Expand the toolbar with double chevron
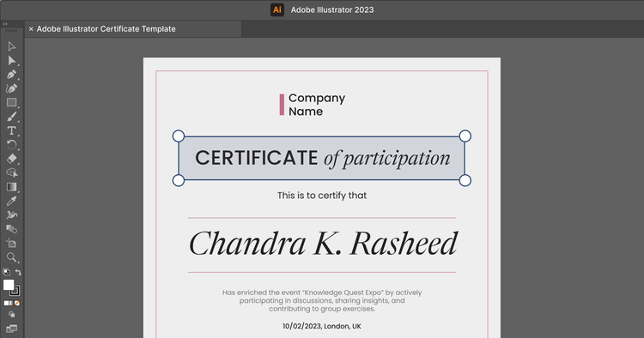 pos(5,24)
